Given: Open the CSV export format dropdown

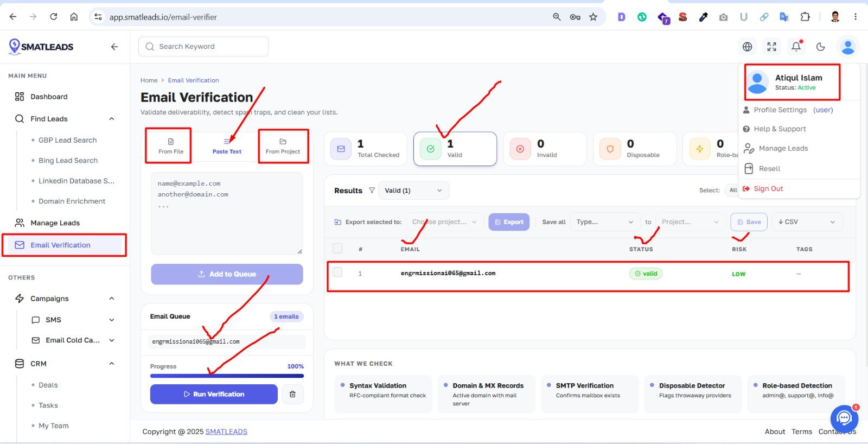Looking at the screenshot, I should [807, 221].
